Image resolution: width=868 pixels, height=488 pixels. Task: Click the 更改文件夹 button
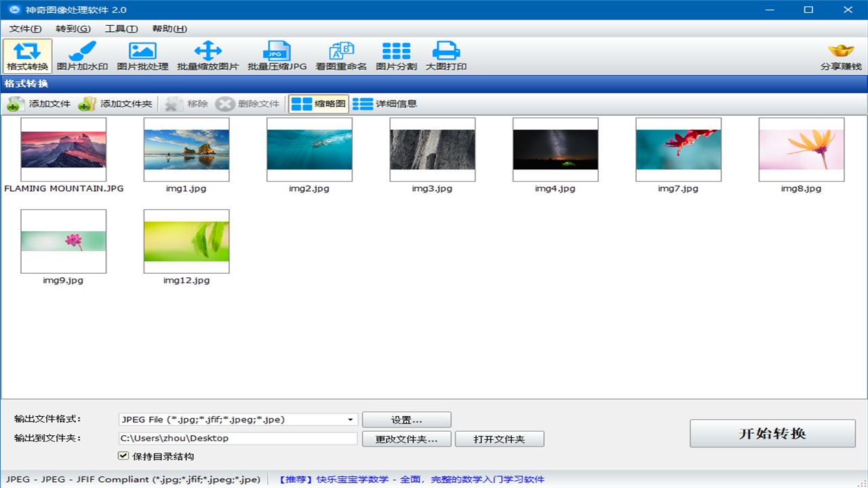point(406,439)
